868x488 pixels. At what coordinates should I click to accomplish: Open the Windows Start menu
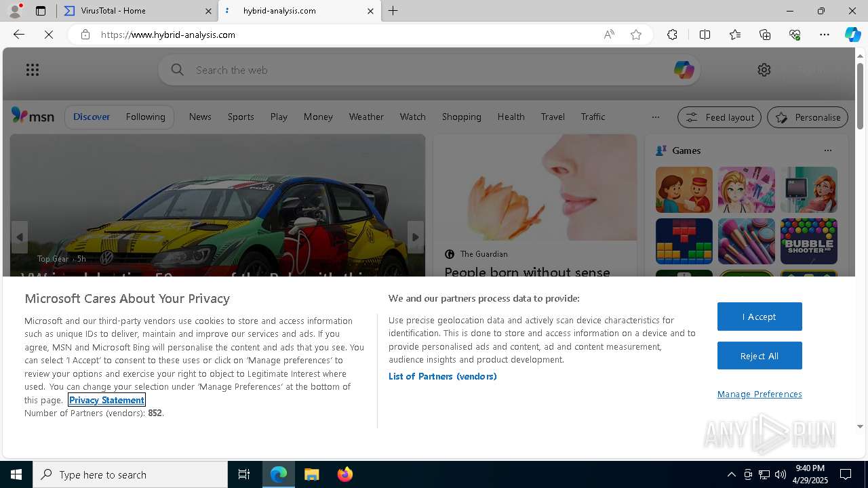[x=16, y=474]
